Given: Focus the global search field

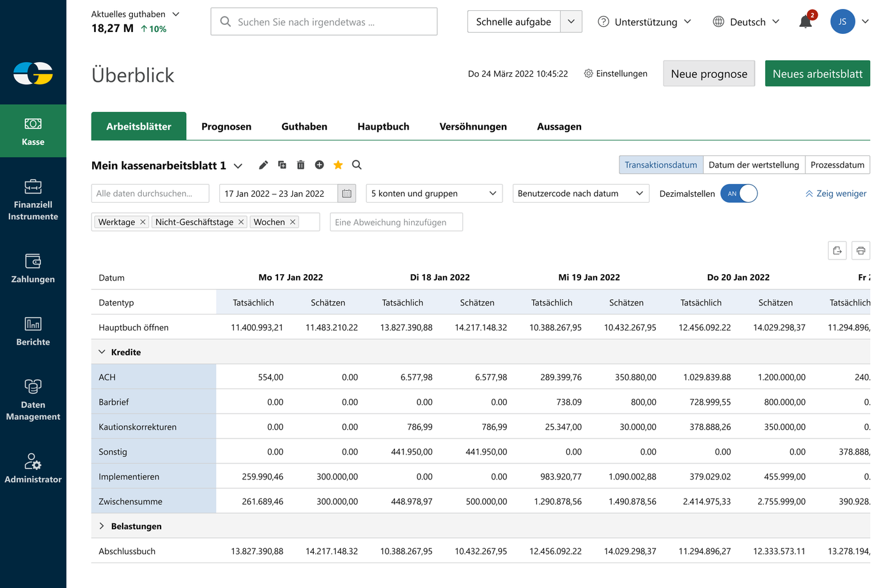Looking at the screenshot, I should click(324, 22).
